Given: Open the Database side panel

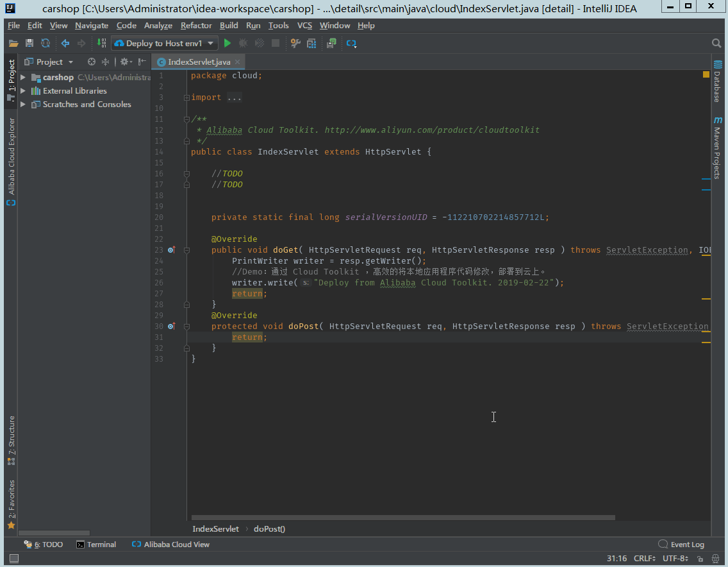Looking at the screenshot, I should 717,81.
